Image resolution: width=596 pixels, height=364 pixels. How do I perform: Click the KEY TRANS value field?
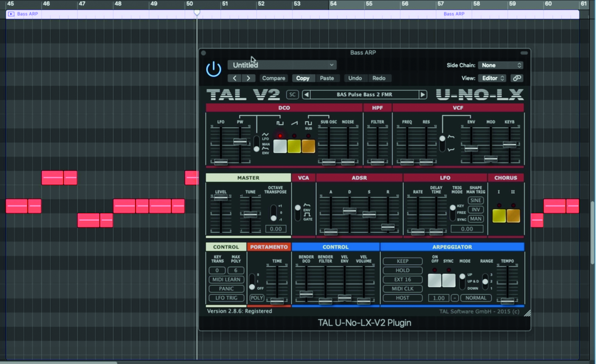[x=217, y=271]
